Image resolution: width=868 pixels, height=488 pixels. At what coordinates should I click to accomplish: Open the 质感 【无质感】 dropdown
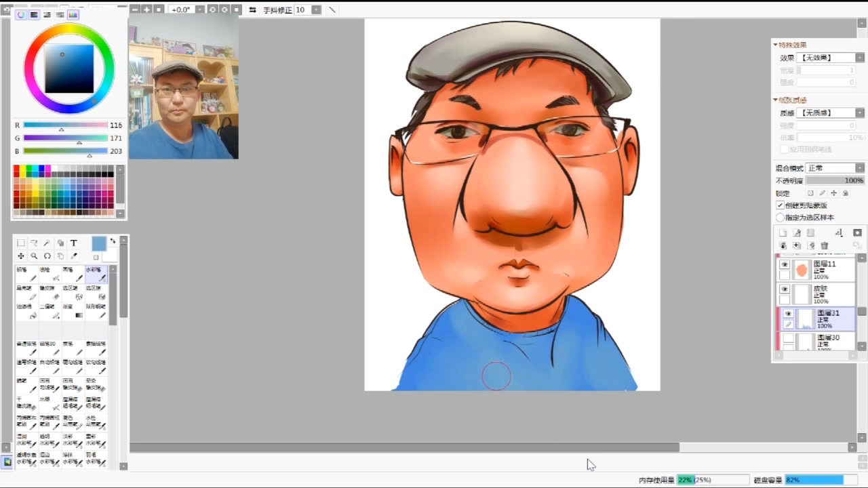click(x=831, y=113)
